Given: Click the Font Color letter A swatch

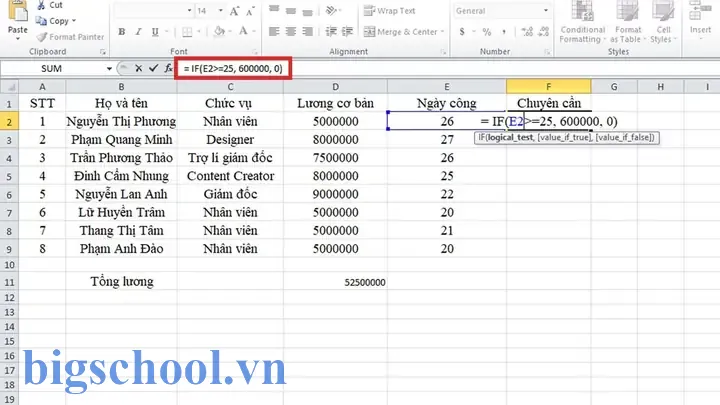Looking at the screenshot, I should click(x=243, y=32).
